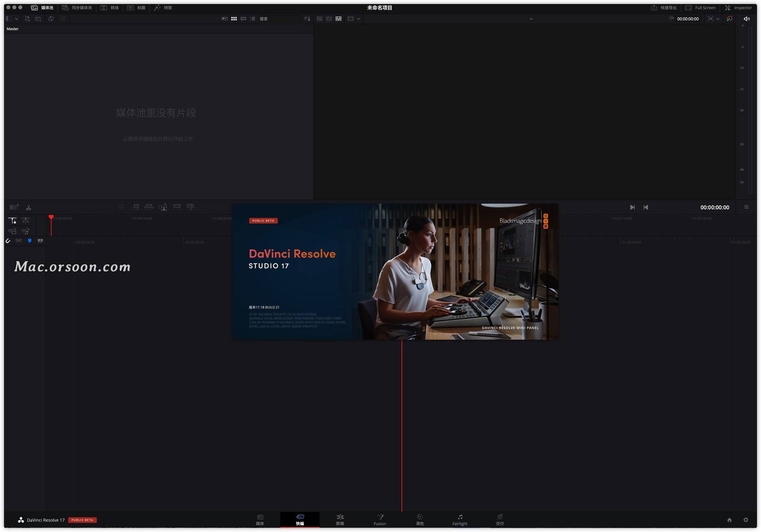Click the home project manager icon
Screen dimensions: 761x532
point(729,520)
